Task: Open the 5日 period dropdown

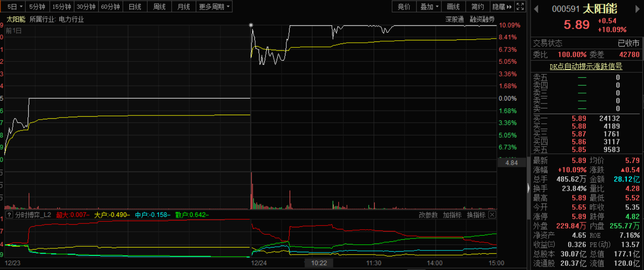Action: click(15, 7)
